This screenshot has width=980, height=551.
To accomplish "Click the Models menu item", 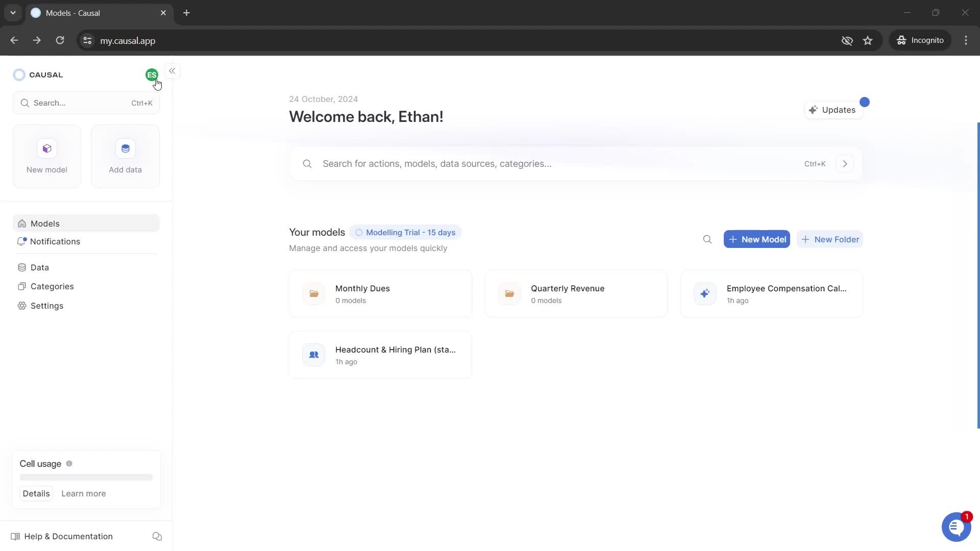I will point(45,223).
